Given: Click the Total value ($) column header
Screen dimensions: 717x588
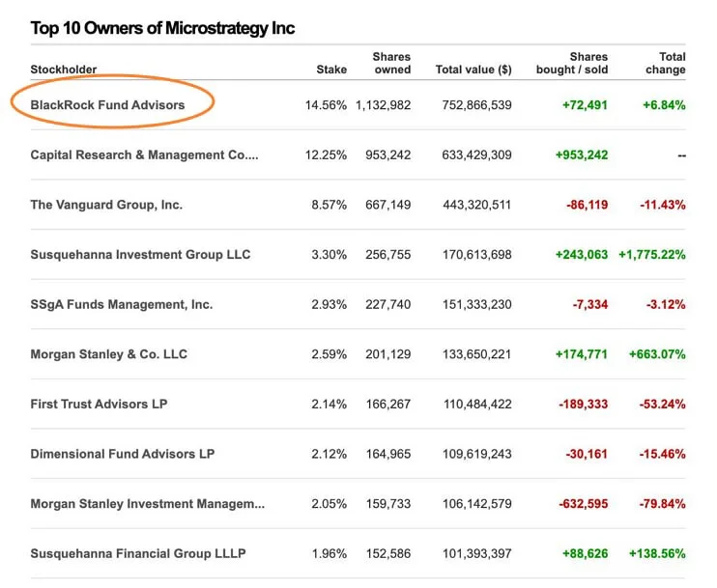Looking at the screenshot, I should coord(473,70).
